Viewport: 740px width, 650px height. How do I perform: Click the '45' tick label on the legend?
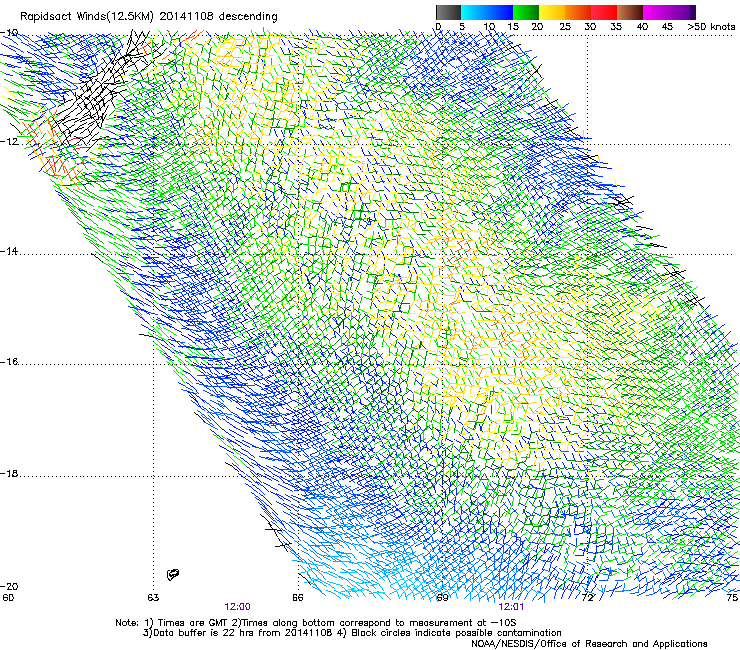[667, 26]
